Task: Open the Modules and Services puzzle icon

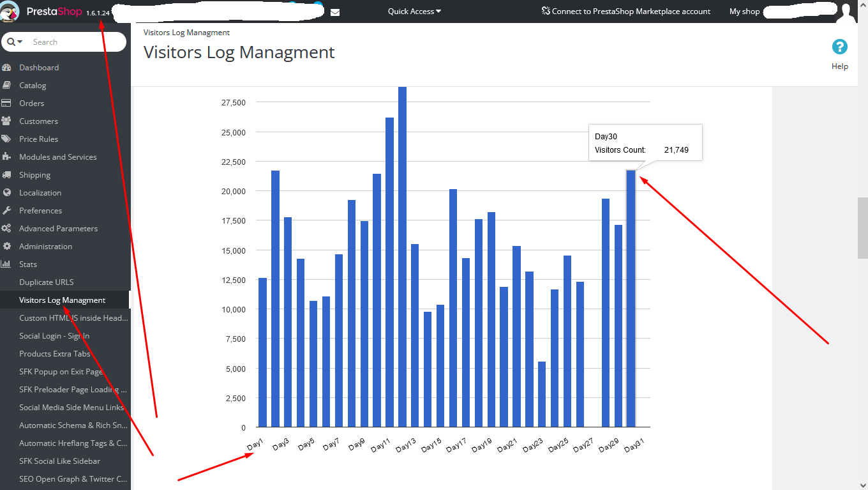Action: click(7, 157)
